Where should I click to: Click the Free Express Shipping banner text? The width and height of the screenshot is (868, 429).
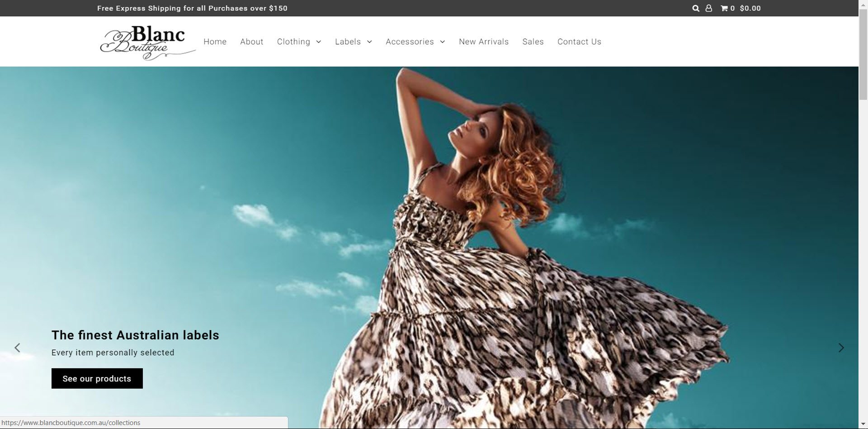pyautogui.click(x=192, y=8)
